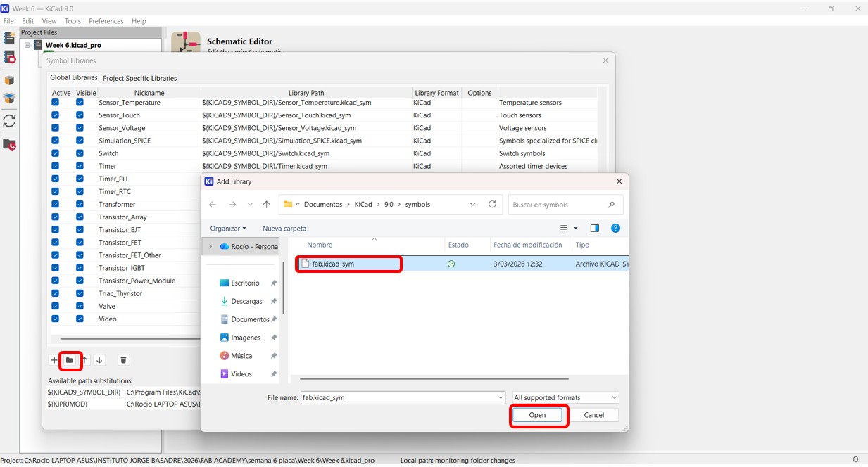This screenshot has width=868, height=467.
Task: Select the fab.kicad_sym file
Action: (334, 264)
